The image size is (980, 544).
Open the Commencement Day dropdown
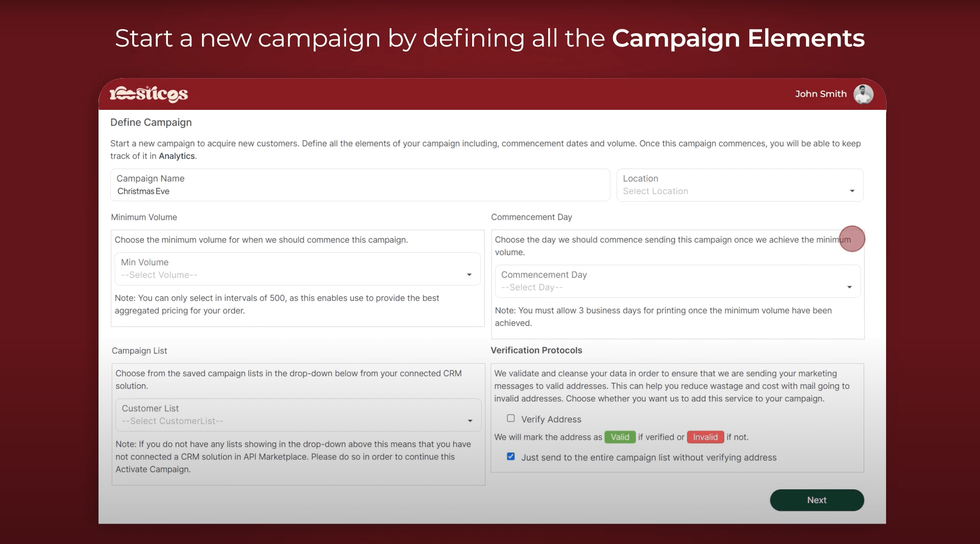[677, 281]
